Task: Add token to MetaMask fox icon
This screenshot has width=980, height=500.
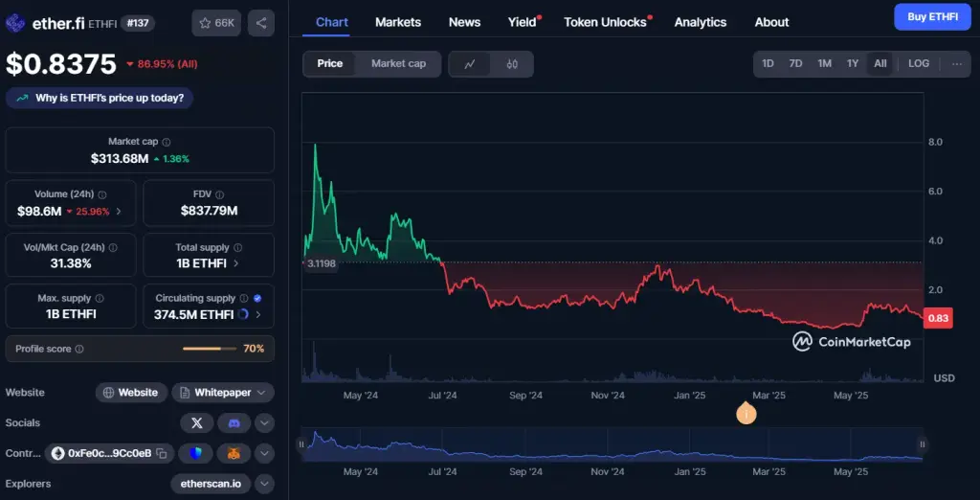Action: coord(234,453)
